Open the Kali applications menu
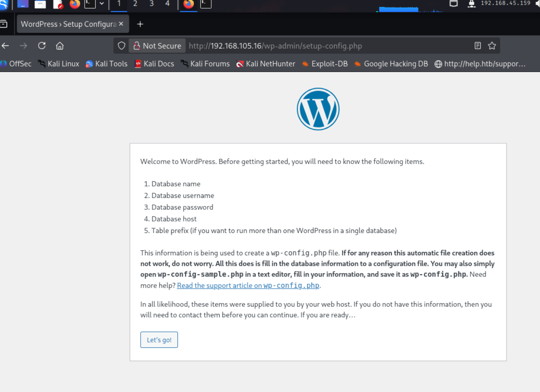 pos(4,4)
